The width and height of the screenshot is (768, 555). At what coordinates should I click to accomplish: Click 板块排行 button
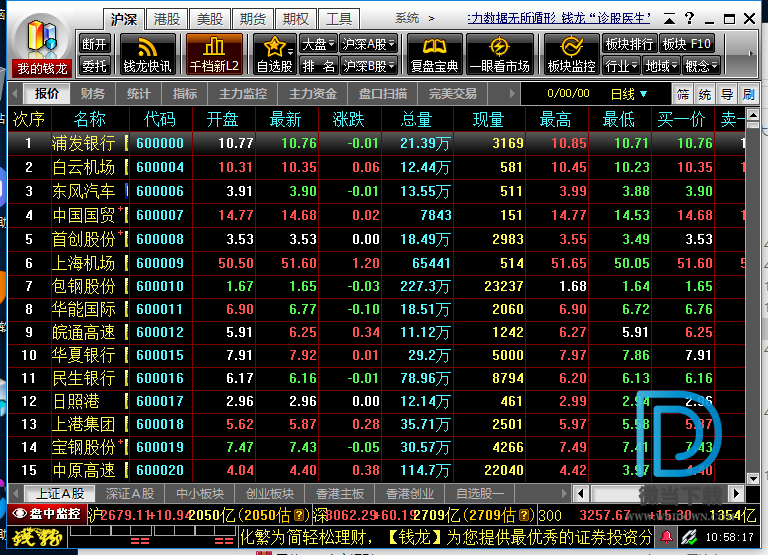coord(629,44)
